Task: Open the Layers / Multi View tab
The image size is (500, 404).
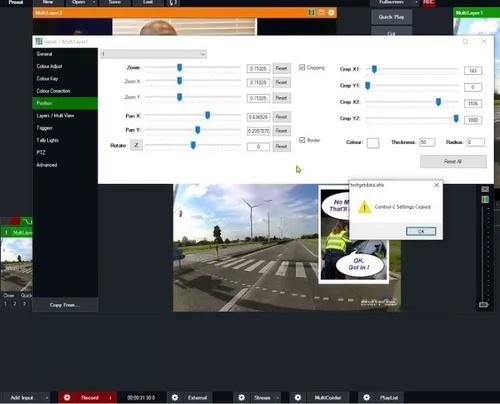Action: (55, 116)
